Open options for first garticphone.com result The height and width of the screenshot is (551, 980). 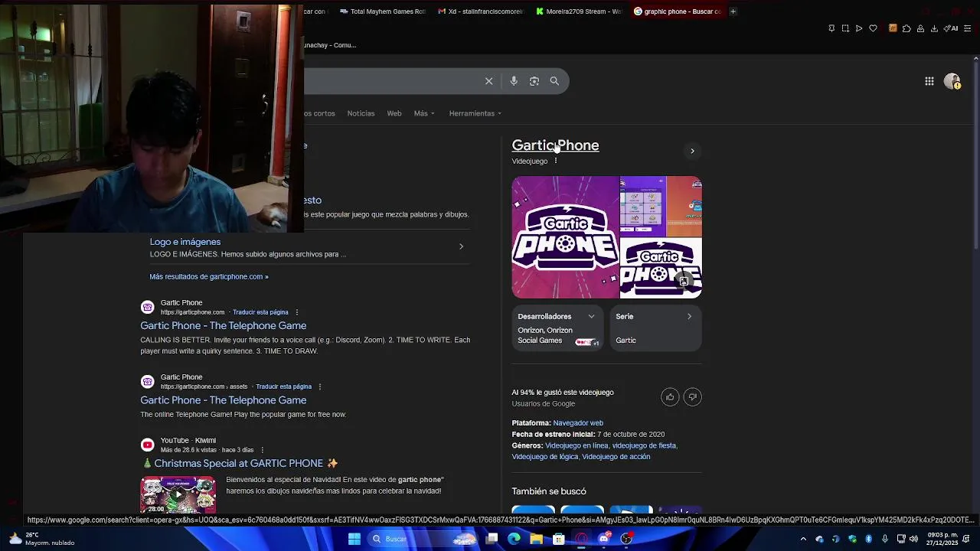click(297, 312)
